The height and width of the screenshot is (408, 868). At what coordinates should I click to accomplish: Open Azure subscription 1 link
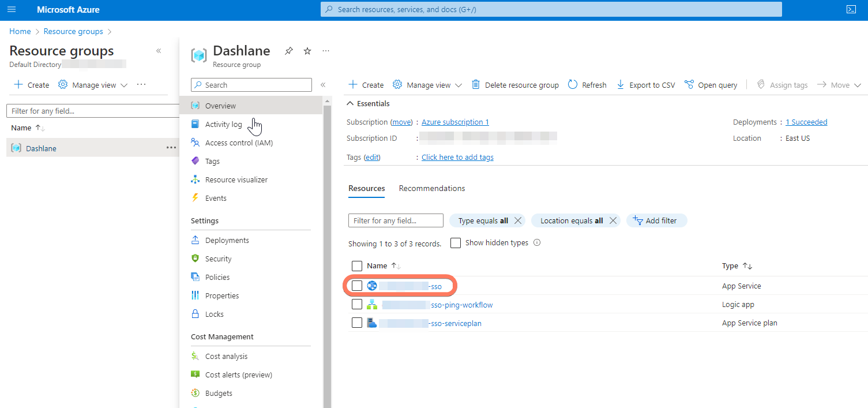pos(455,122)
